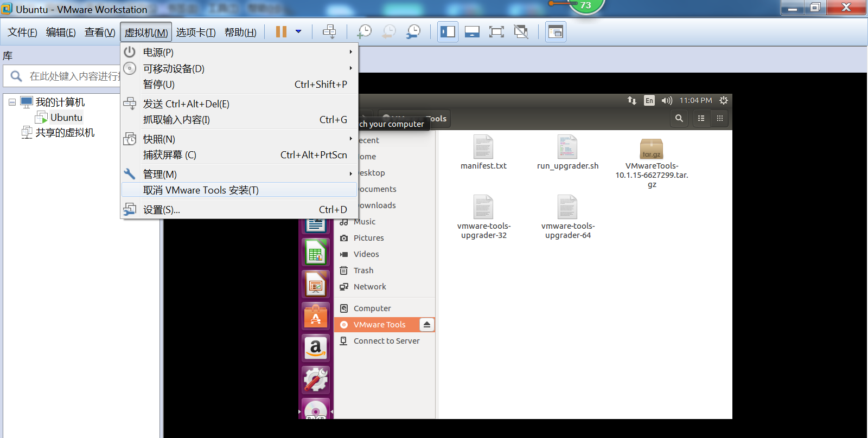The height and width of the screenshot is (438, 868).
Task: Click the library search input field
Action: coord(62,76)
